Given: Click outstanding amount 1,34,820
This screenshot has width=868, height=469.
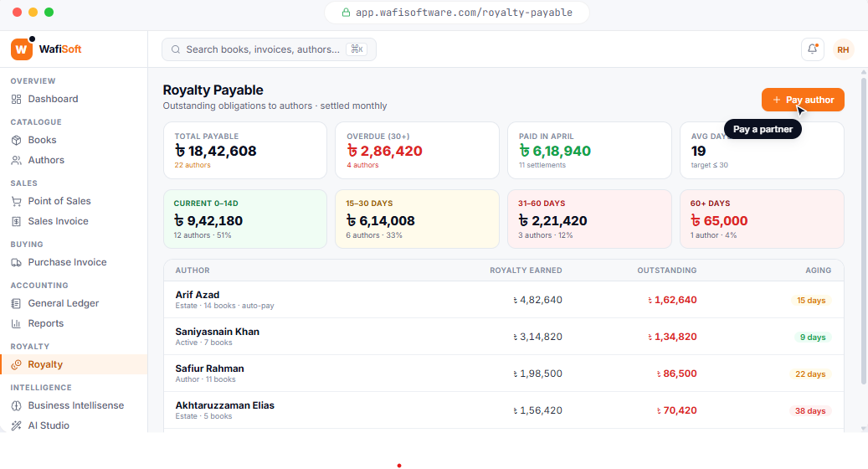Looking at the screenshot, I should [x=673, y=337].
